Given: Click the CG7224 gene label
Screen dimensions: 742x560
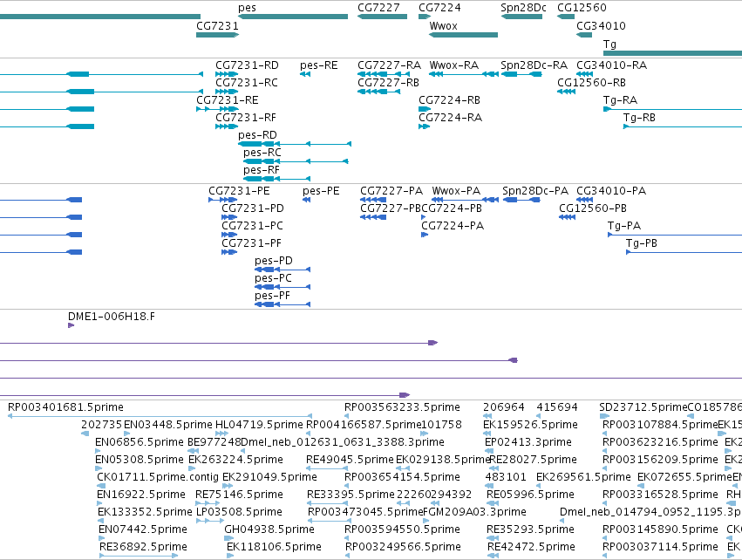Looking at the screenshot, I should pyautogui.click(x=439, y=8).
